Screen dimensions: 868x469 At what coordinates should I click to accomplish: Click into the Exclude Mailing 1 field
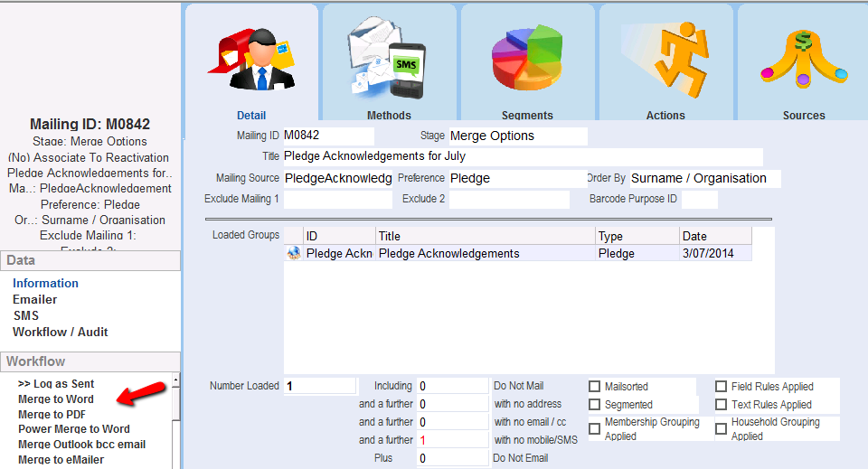[337, 199]
